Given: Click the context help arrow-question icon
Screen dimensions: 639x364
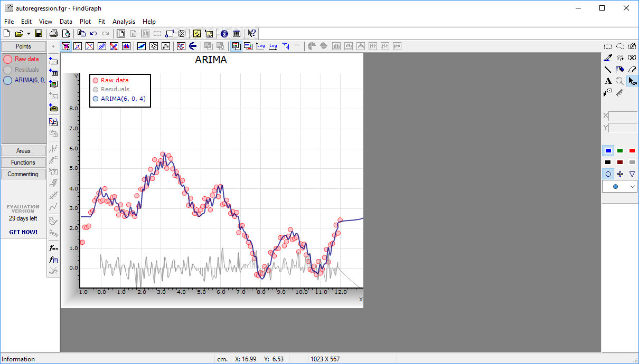Looking at the screenshot, I should click(x=252, y=33).
